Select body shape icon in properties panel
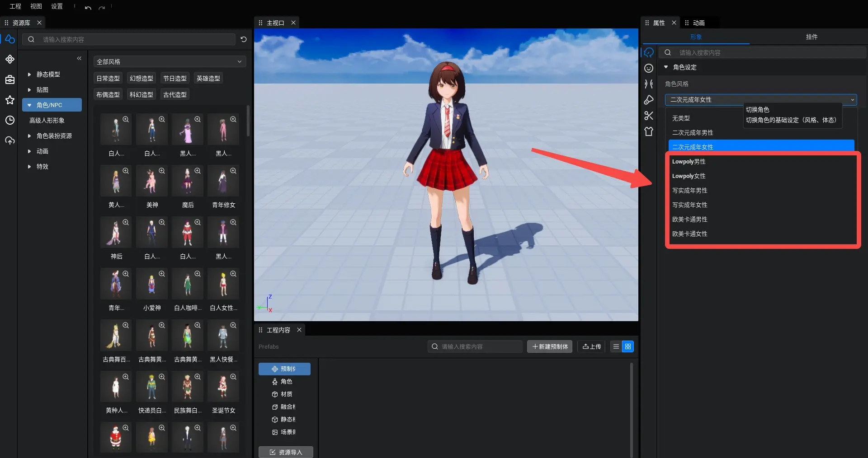868x458 pixels. pos(649,84)
